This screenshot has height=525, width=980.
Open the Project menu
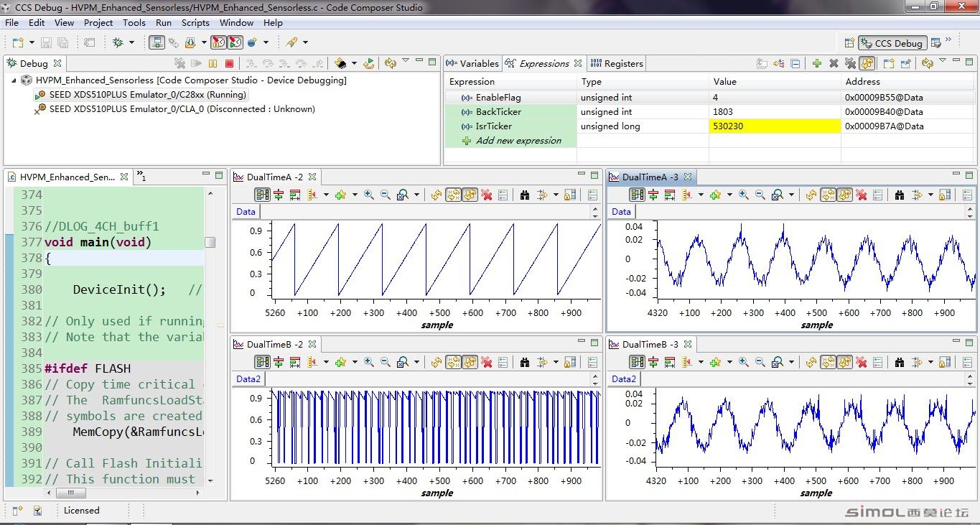[98, 22]
